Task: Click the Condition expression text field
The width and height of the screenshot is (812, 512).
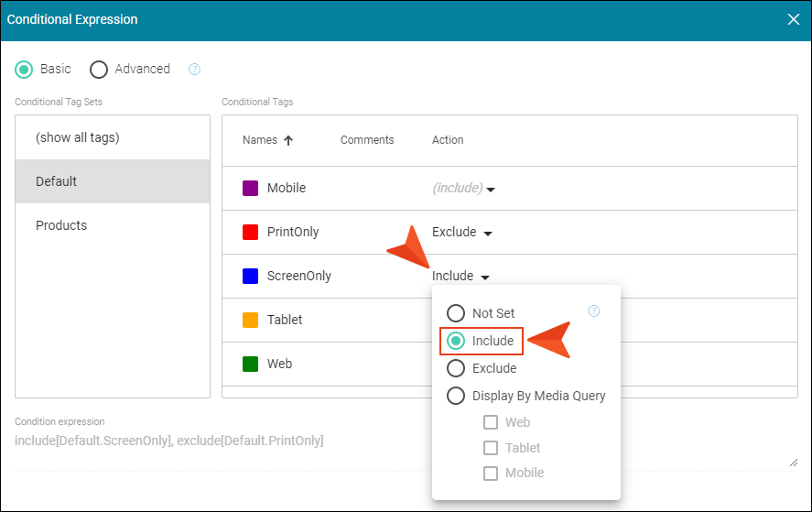Action: (x=406, y=450)
